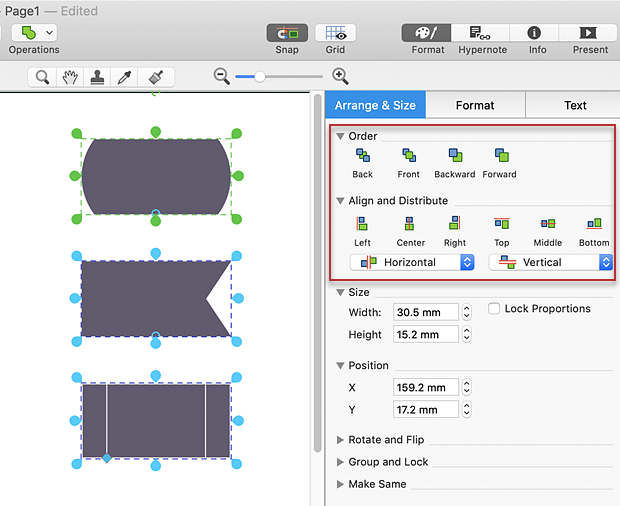Expand the Rotate and Flip section
The width and height of the screenshot is (620, 506).
(340, 440)
